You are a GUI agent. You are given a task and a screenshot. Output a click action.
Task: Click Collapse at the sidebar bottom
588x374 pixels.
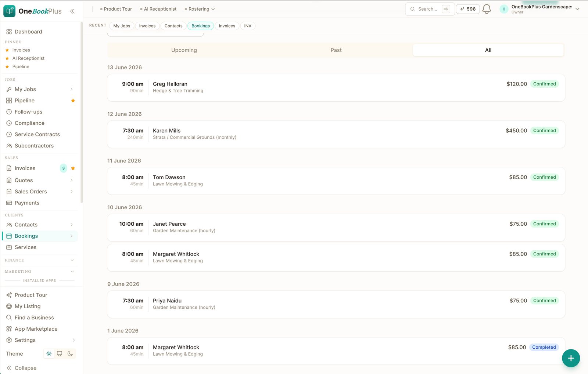(21, 368)
